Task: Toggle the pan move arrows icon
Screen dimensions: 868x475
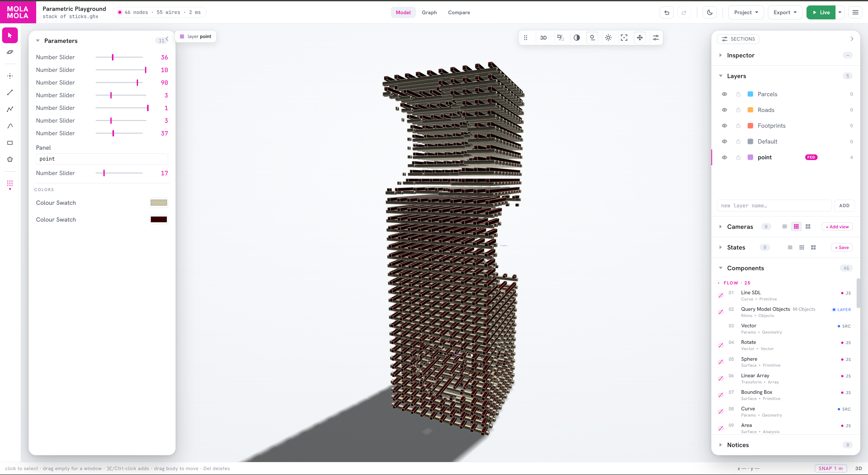Action: (640, 38)
